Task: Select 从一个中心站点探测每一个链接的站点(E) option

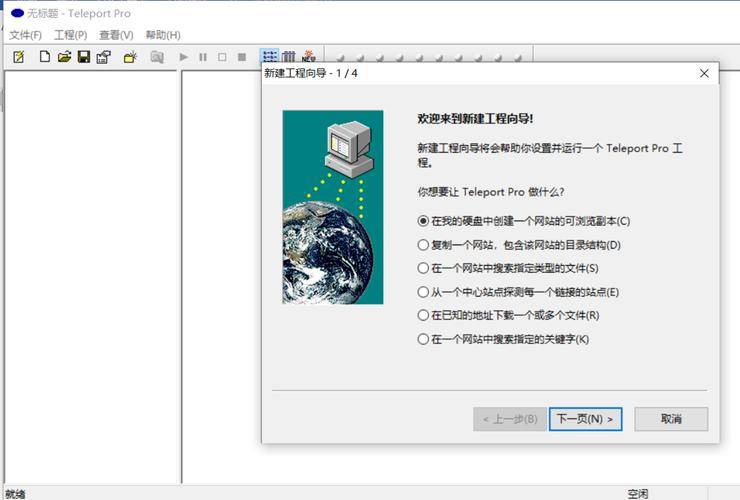Action: (518, 292)
